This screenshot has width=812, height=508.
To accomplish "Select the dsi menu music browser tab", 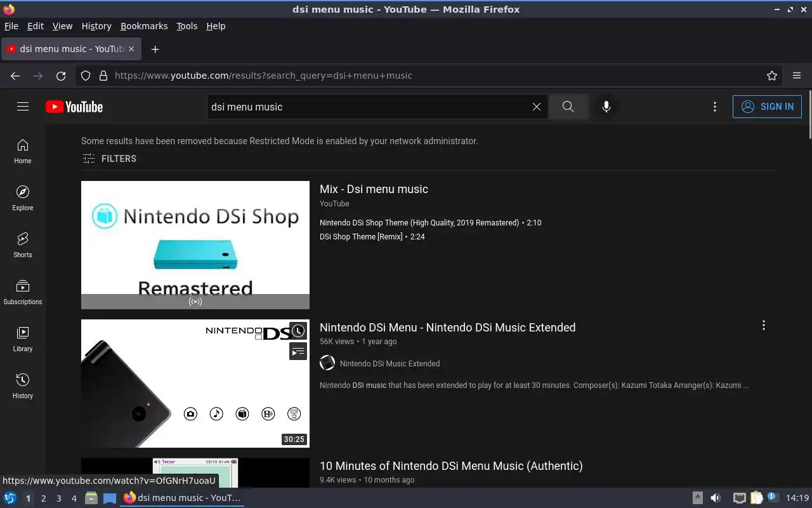I will click(x=72, y=49).
